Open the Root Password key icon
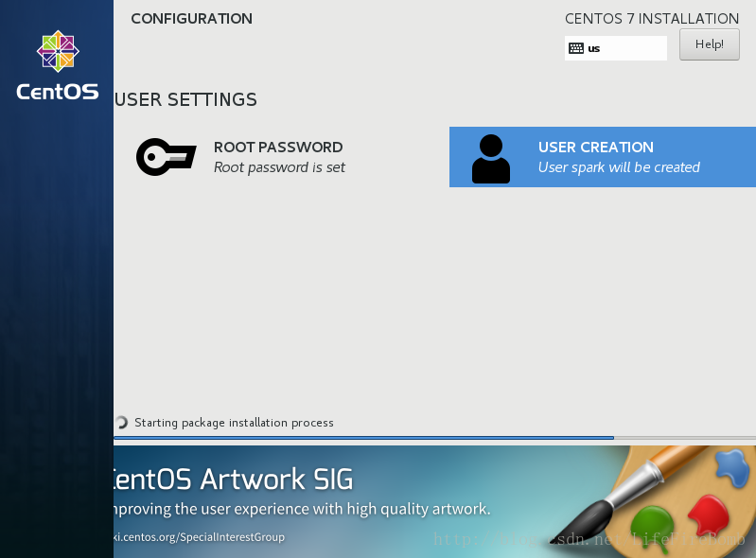The height and width of the screenshot is (558, 756). point(167,157)
